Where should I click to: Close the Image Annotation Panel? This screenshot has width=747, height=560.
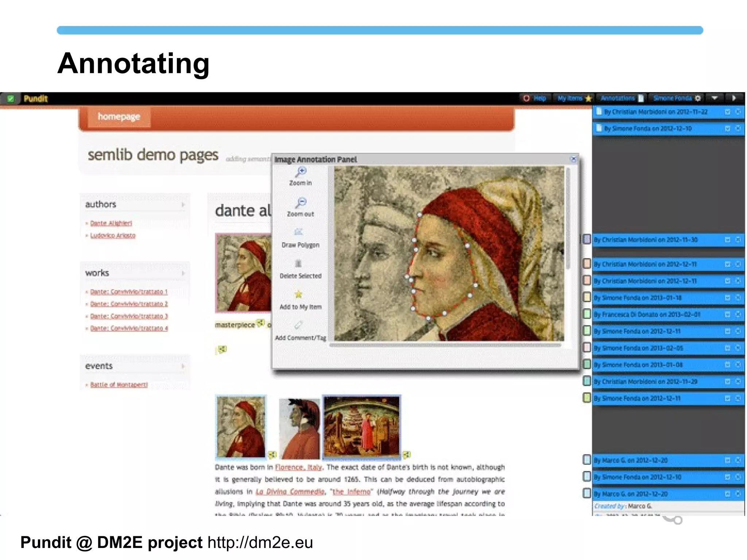[573, 159]
